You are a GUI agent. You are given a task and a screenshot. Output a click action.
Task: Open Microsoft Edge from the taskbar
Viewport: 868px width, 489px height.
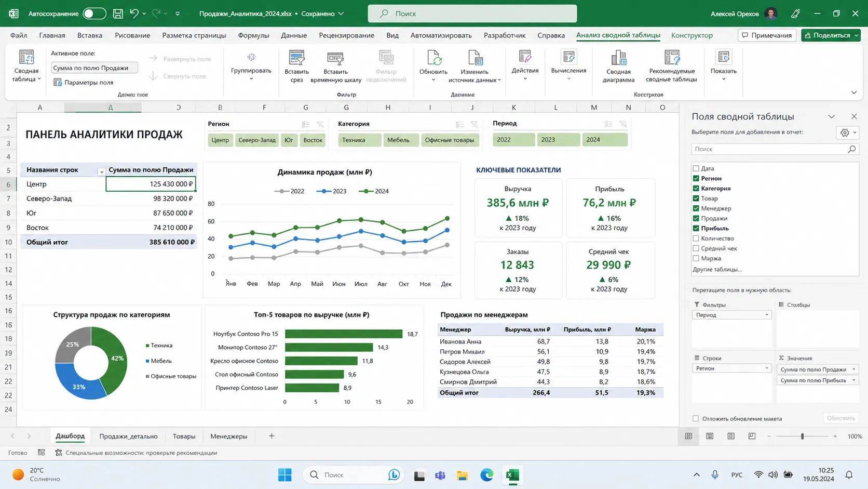click(486, 475)
